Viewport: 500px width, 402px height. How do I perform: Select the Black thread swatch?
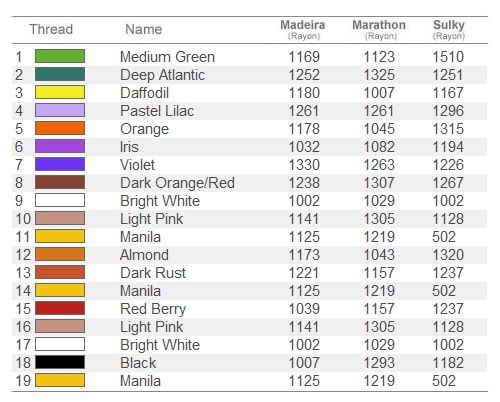(60, 362)
